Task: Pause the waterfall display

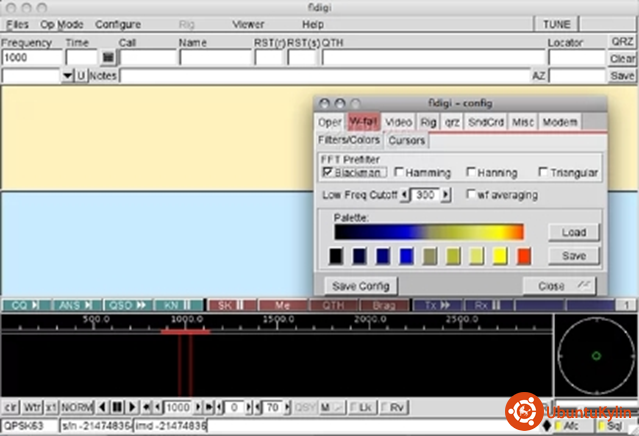Action: tap(117, 407)
